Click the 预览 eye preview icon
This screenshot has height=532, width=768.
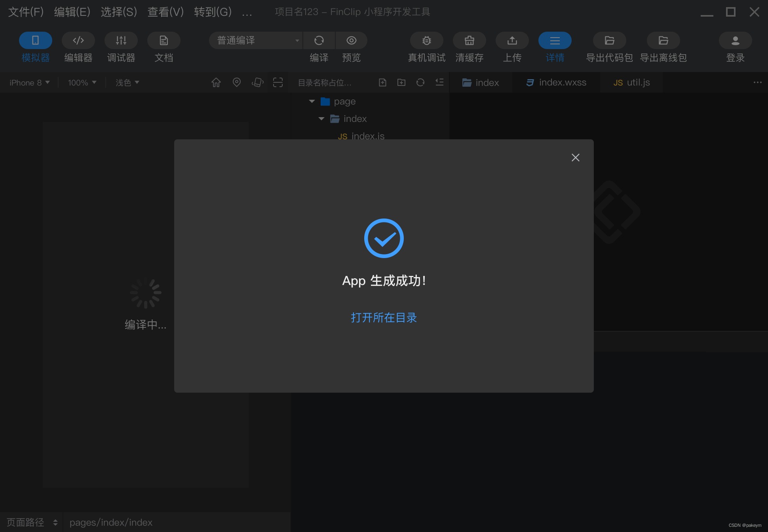[351, 40]
